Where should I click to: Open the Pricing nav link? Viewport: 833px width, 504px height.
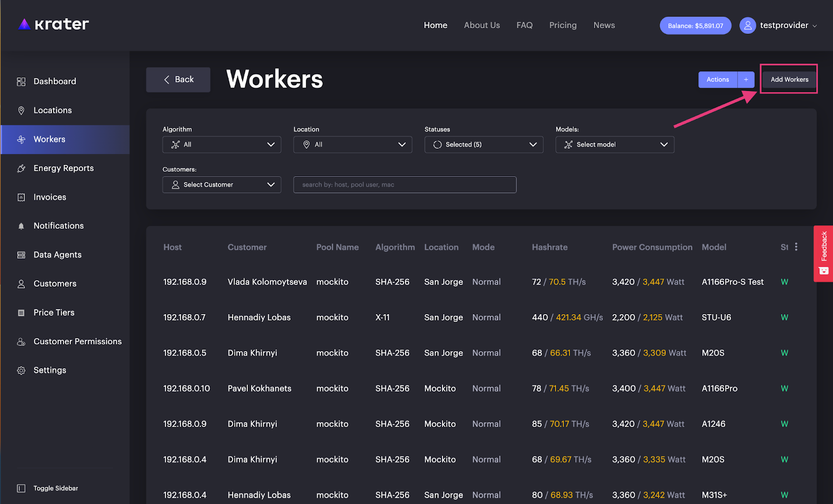pyautogui.click(x=563, y=25)
